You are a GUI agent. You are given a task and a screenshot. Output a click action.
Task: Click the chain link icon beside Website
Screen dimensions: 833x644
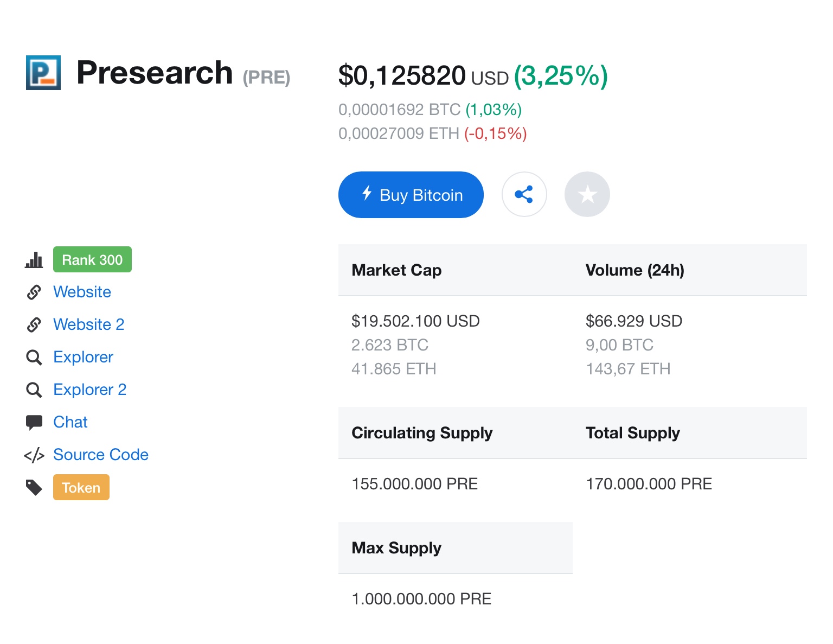34,292
